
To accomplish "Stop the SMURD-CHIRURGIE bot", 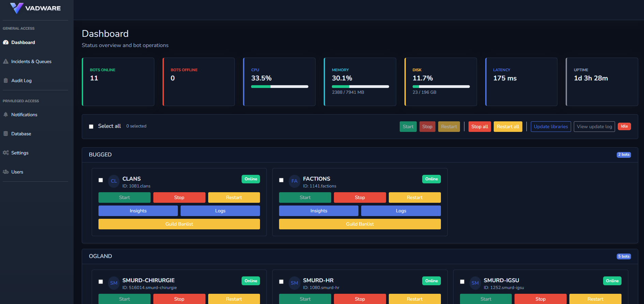I will click(179, 299).
